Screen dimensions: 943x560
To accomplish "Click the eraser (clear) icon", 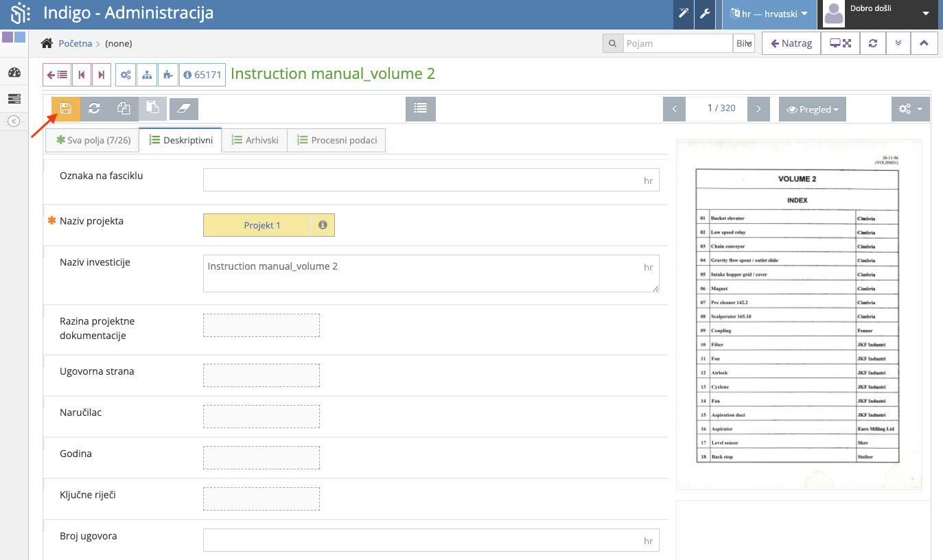I will tap(183, 108).
